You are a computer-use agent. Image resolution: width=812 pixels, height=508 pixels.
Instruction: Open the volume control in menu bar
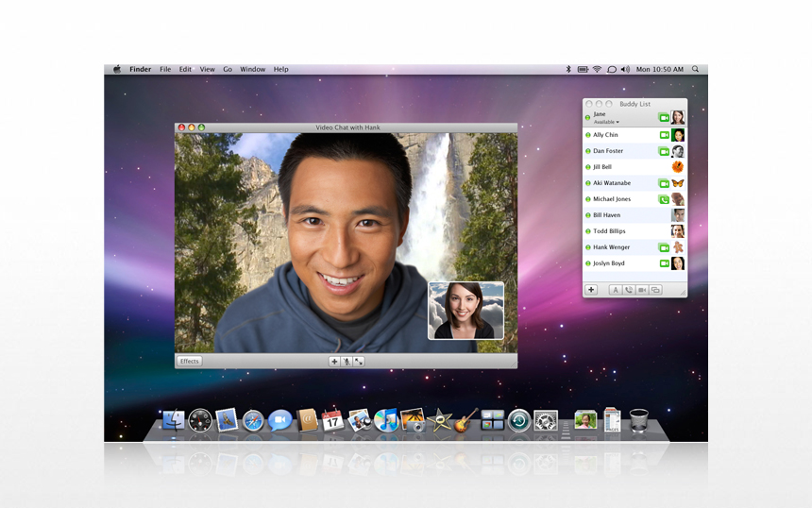click(x=625, y=69)
